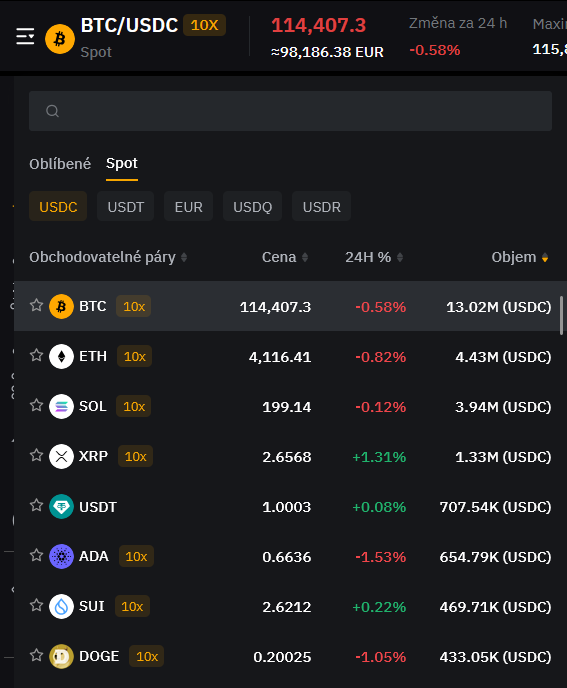Open the market list hamburger menu icon
Viewport: 567px width, 688px height.
click(x=25, y=36)
